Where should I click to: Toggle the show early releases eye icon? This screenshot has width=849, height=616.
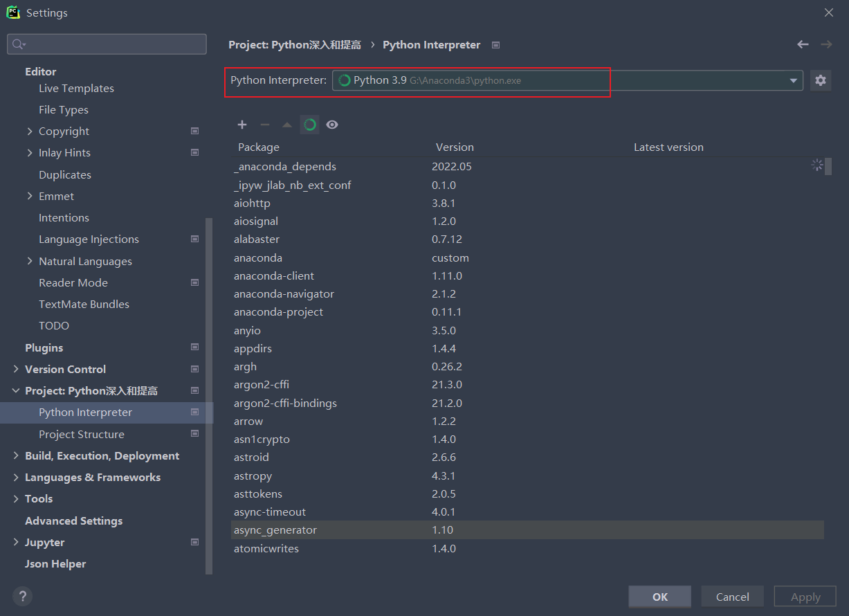pos(332,125)
